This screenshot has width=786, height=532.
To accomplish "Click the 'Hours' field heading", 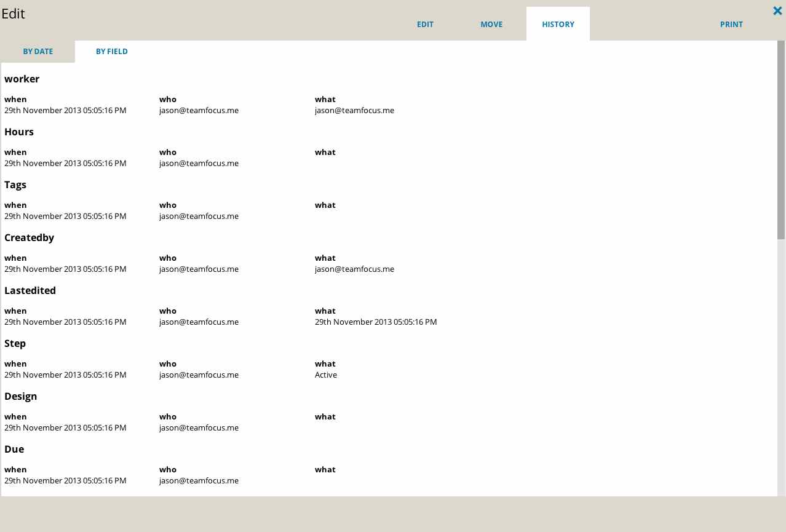I will pyautogui.click(x=19, y=132).
